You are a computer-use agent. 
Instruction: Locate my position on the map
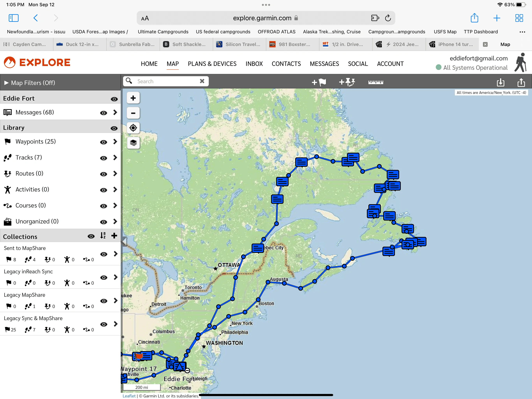(133, 128)
